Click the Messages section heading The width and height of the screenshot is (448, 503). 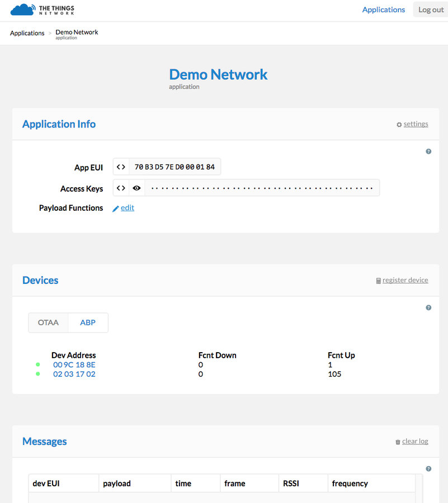click(x=45, y=442)
